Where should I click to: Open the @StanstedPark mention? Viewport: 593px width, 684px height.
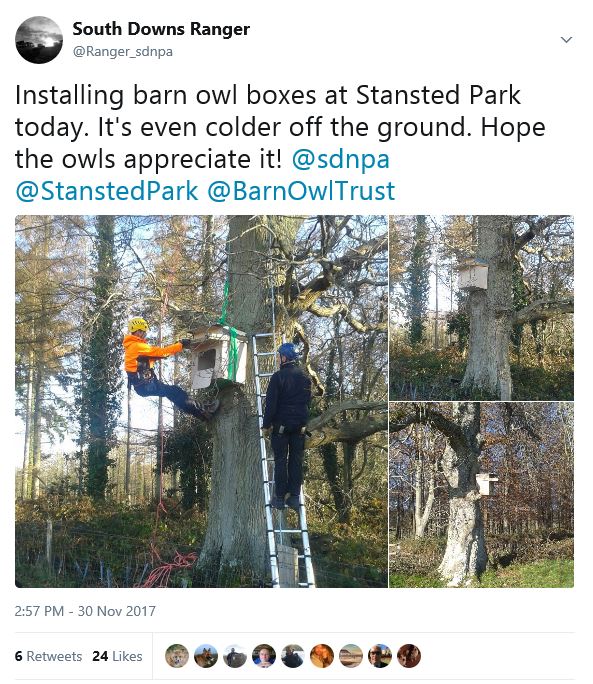(106, 191)
